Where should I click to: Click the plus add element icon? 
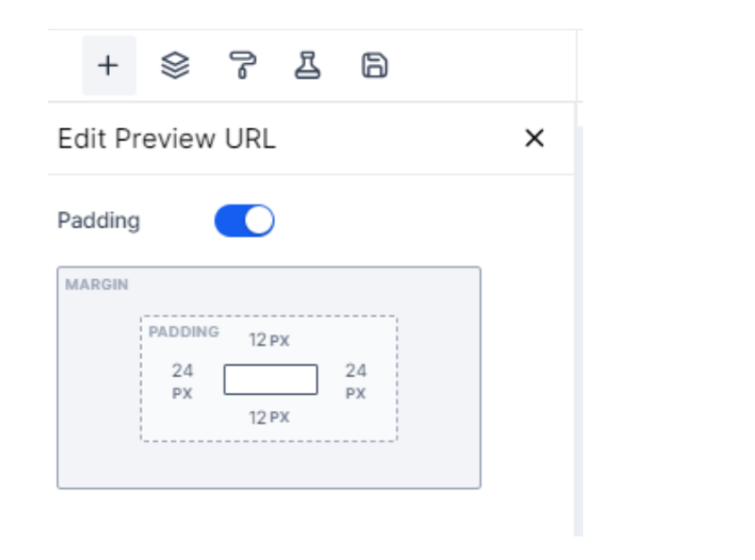(108, 66)
